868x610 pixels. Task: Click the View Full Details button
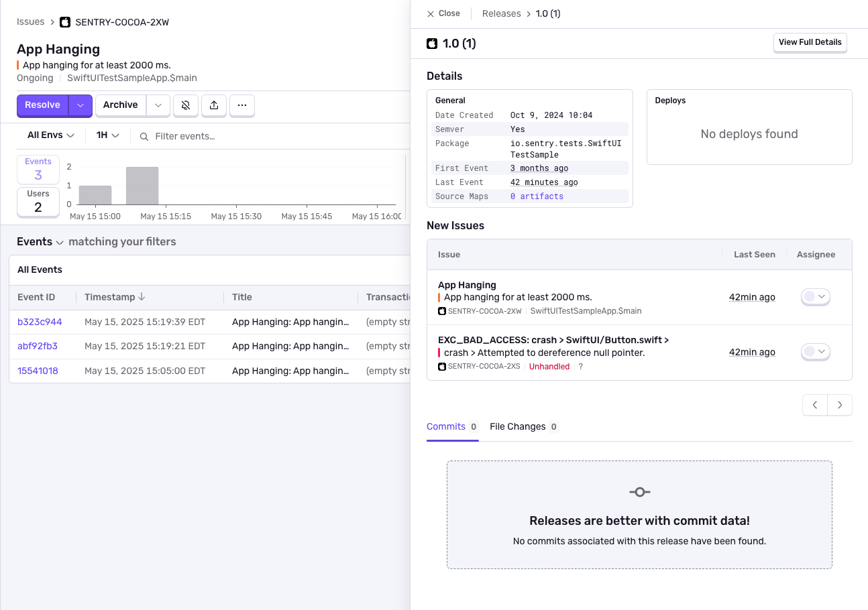[810, 42]
